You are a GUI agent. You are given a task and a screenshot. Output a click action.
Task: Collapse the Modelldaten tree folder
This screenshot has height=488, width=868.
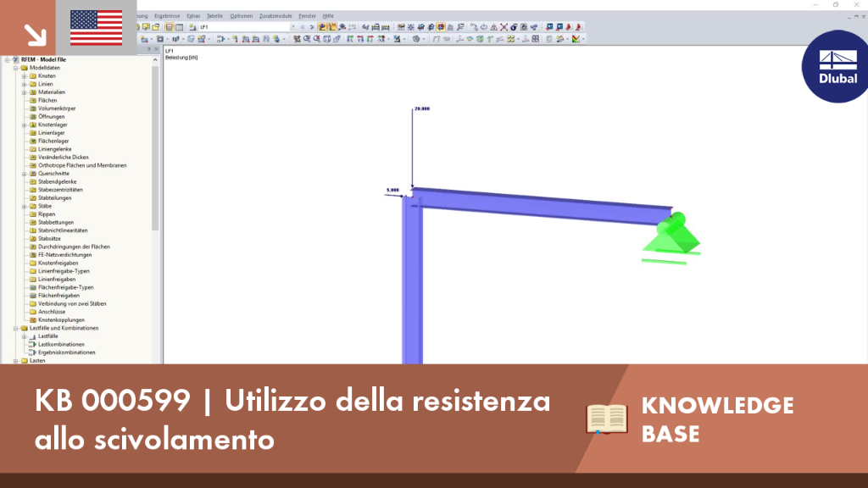16,68
